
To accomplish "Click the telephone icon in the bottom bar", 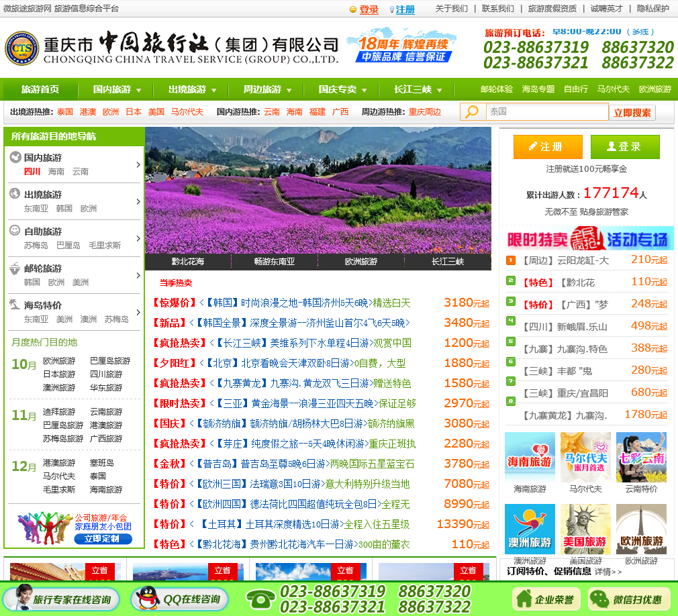I will [x=260, y=599].
